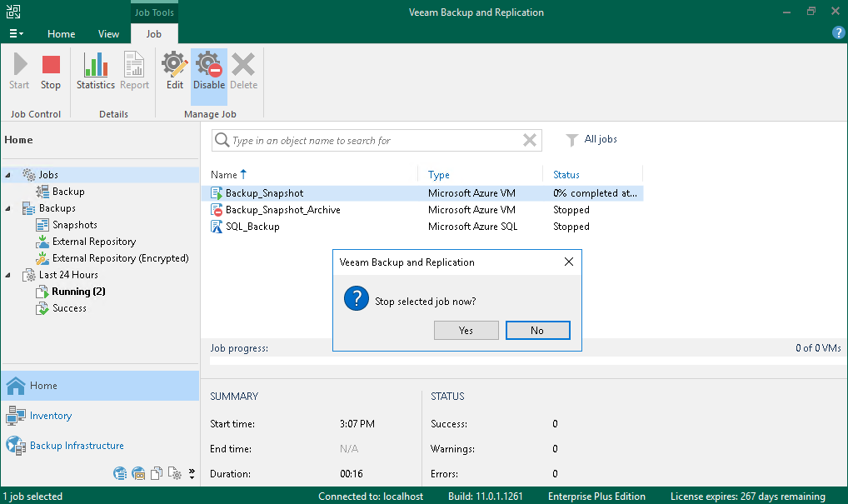Expand the navigation pane overflow chevron
This screenshot has height=504, width=848.
pyautogui.click(x=192, y=474)
